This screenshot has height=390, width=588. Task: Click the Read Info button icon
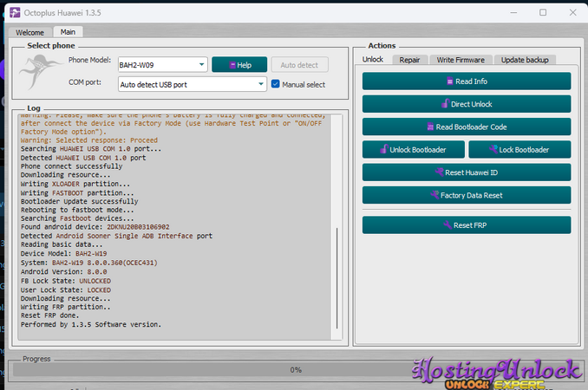tap(449, 81)
